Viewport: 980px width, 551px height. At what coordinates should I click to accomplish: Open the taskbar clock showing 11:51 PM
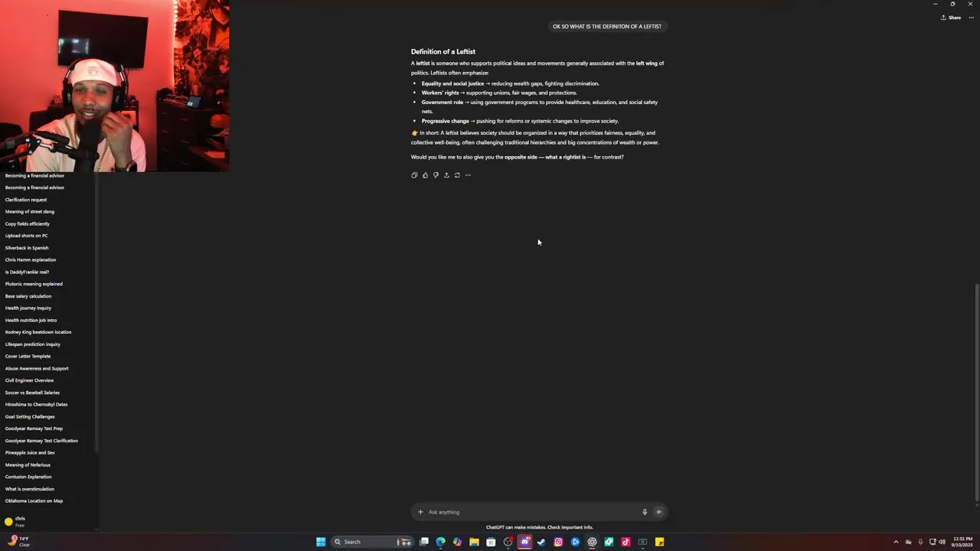pos(963,542)
